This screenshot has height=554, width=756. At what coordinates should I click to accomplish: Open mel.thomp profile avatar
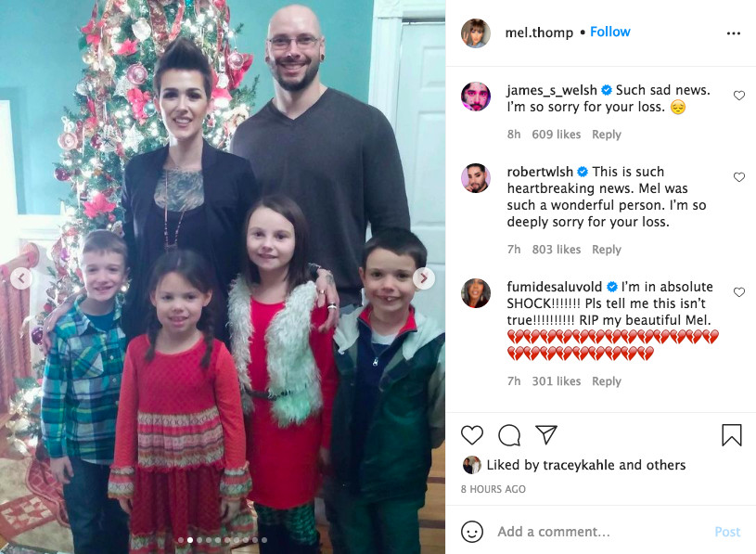pyautogui.click(x=476, y=33)
